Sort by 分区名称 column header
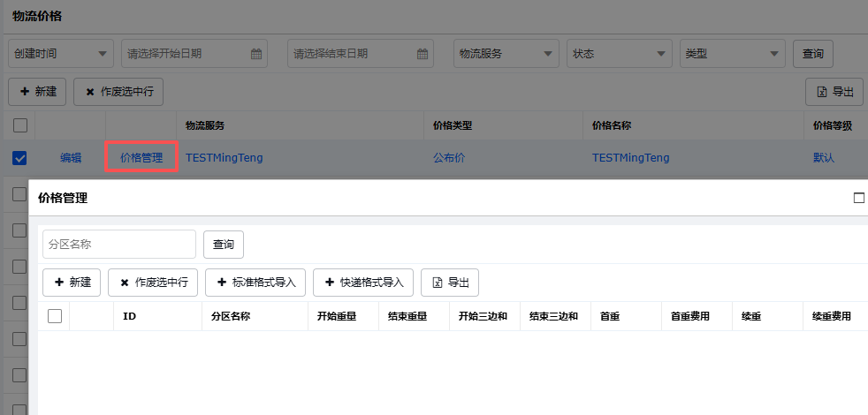Image resolution: width=868 pixels, height=415 pixels. pos(231,316)
